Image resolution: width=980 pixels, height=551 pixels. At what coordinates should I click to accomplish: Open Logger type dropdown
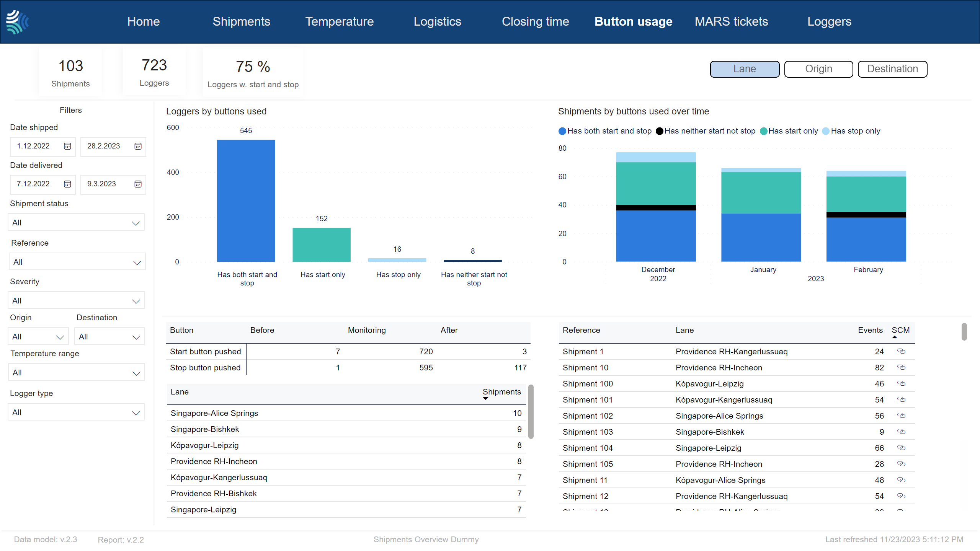pos(76,412)
